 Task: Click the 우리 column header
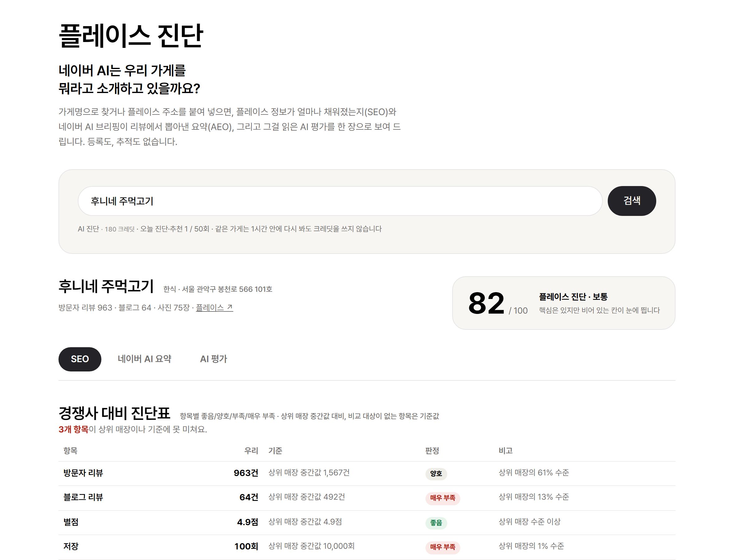(251, 451)
